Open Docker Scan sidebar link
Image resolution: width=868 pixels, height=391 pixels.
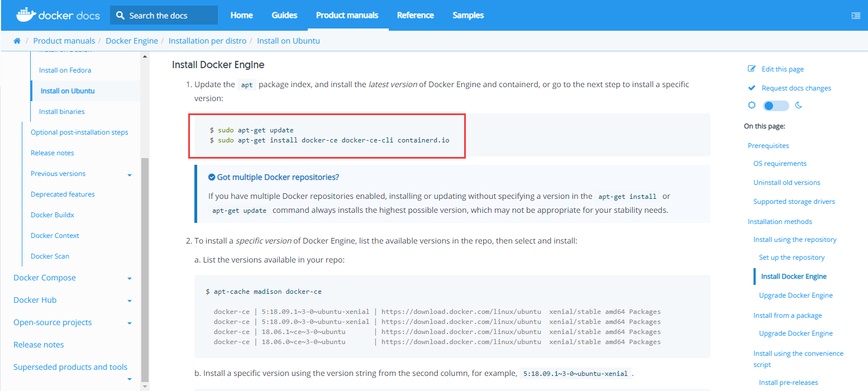[x=50, y=256]
